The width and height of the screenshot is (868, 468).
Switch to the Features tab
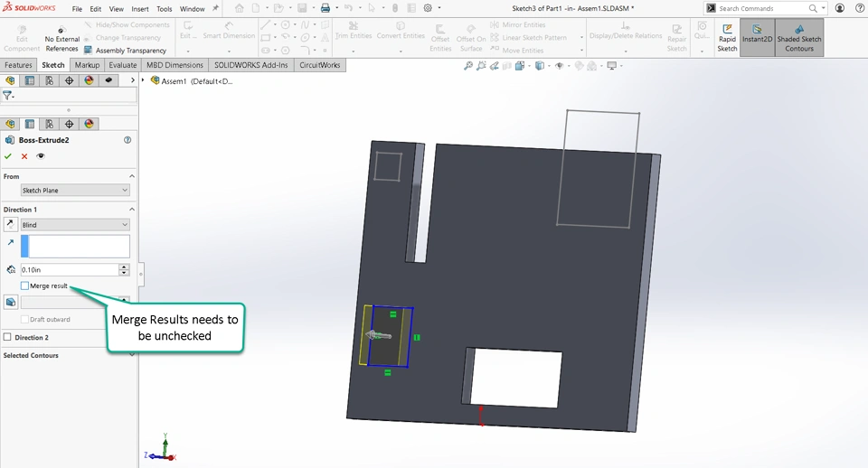click(x=18, y=65)
